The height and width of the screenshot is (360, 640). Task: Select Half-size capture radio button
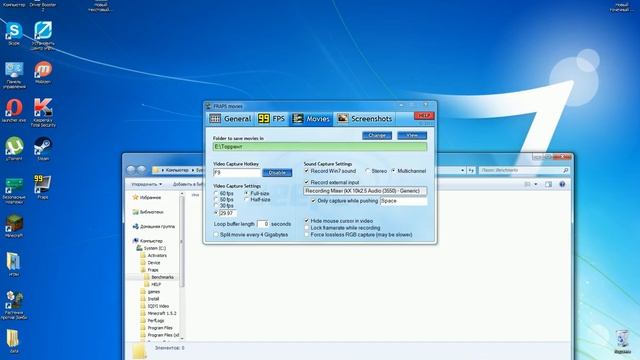coord(247,200)
